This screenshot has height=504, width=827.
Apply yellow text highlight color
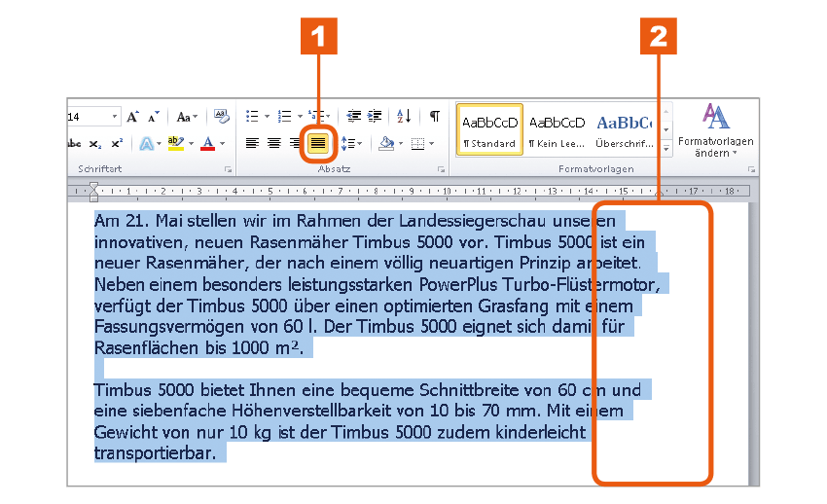pyautogui.click(x=176, y=143)
